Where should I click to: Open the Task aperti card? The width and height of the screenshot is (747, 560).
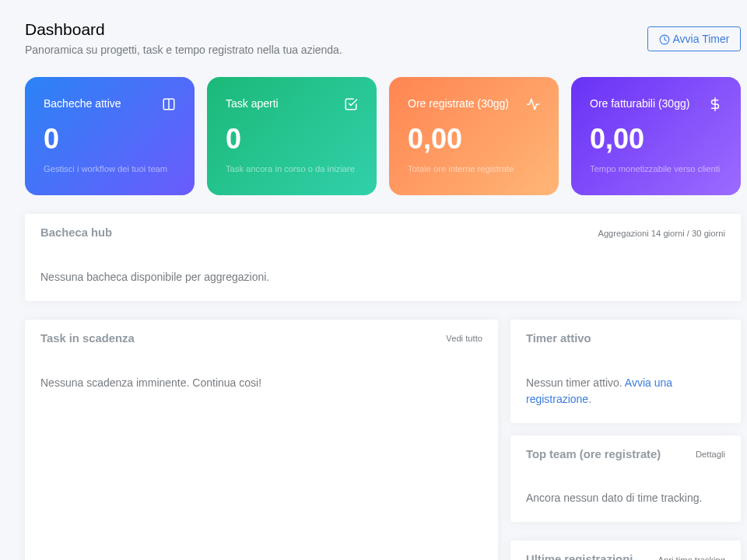click(292, 136)
